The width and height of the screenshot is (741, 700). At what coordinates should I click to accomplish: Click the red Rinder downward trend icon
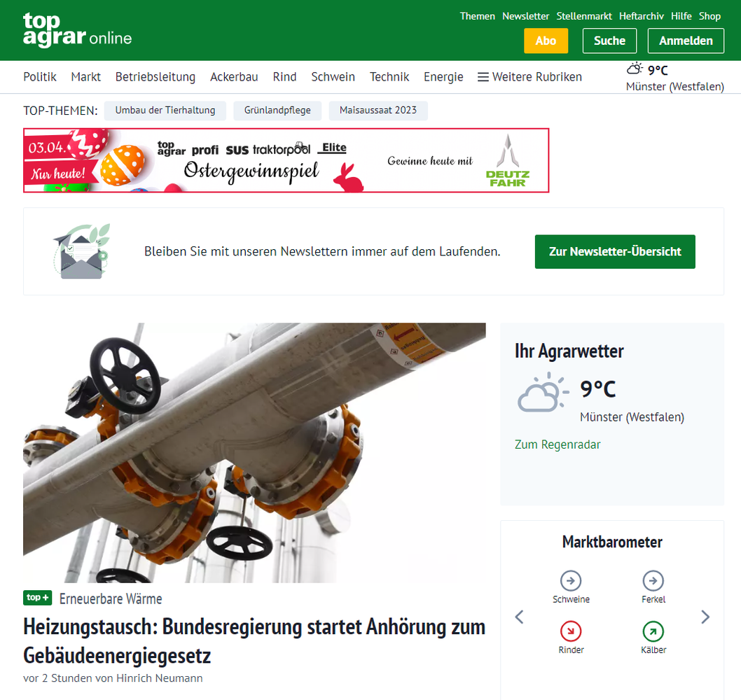(x=570, y=631)
